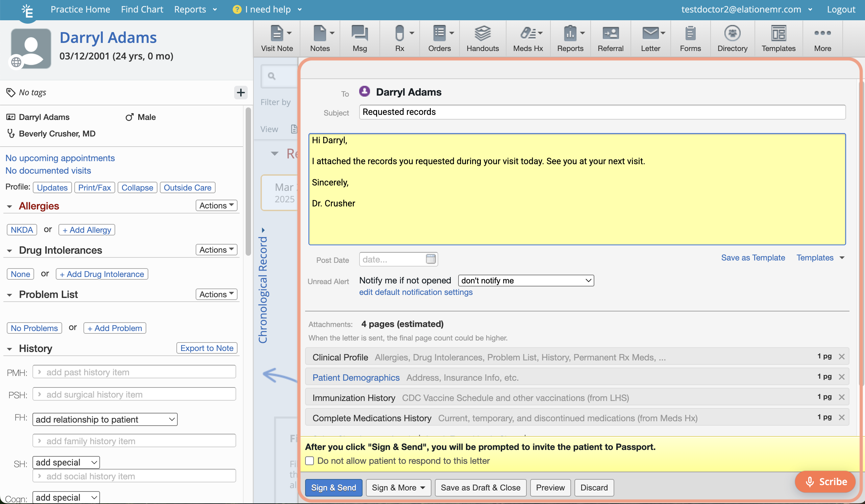
Task: Open the More toolbar menu
Action: click(x=822, y=39)
